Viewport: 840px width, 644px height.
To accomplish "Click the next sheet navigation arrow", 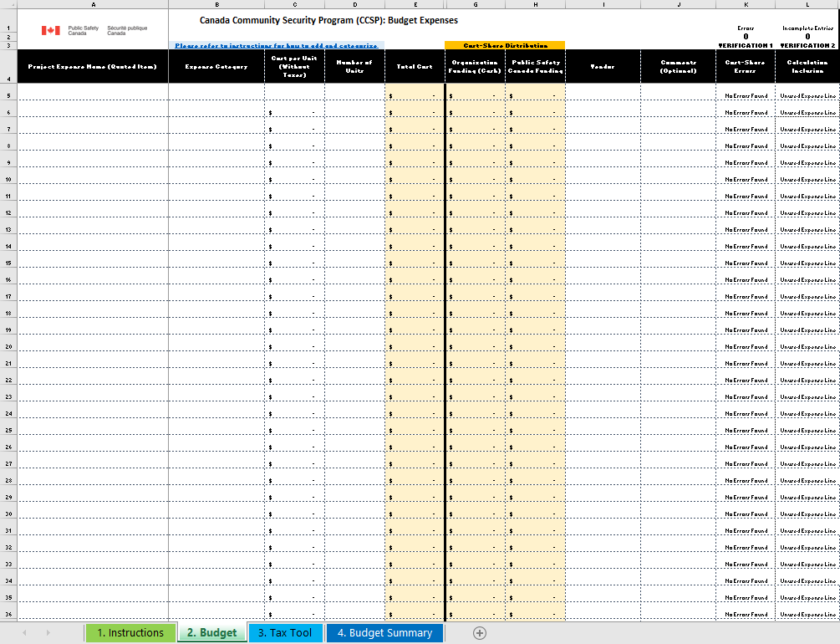I will pyautogui.click(x=48, y=633).
